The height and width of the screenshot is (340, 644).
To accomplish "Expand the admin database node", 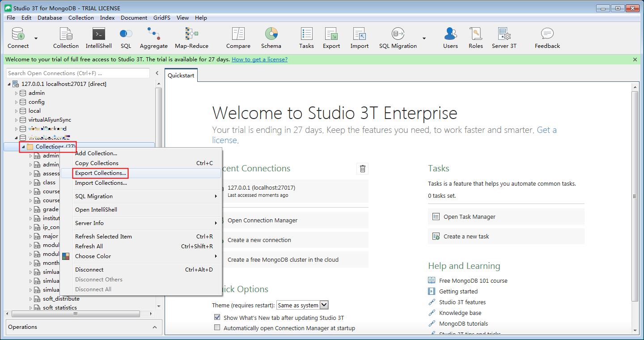I will click(x=17, y=93).
